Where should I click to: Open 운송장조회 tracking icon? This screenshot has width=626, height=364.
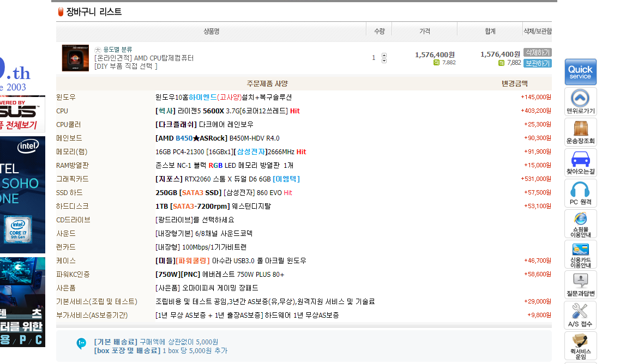pos(581,132)
